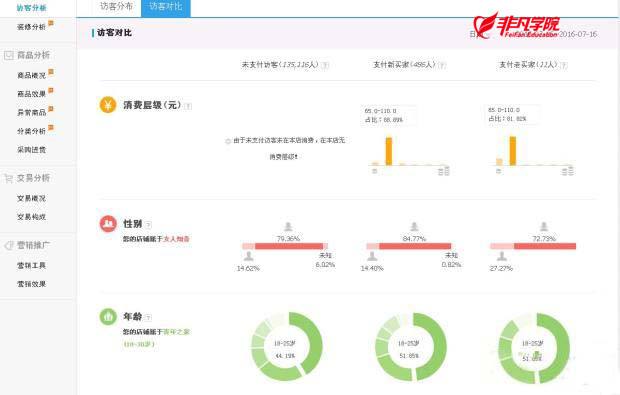Click the 6.02% 未知 value

pyautogui.click(x=325, y=265)
